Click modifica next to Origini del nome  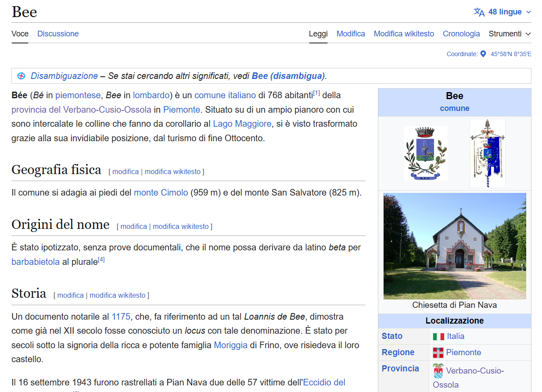pos(134,226)
